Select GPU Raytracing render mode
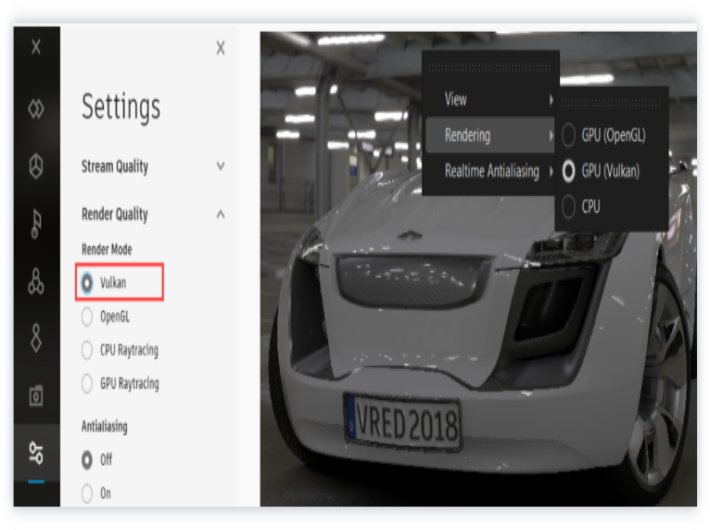 [x=120, y=384]
